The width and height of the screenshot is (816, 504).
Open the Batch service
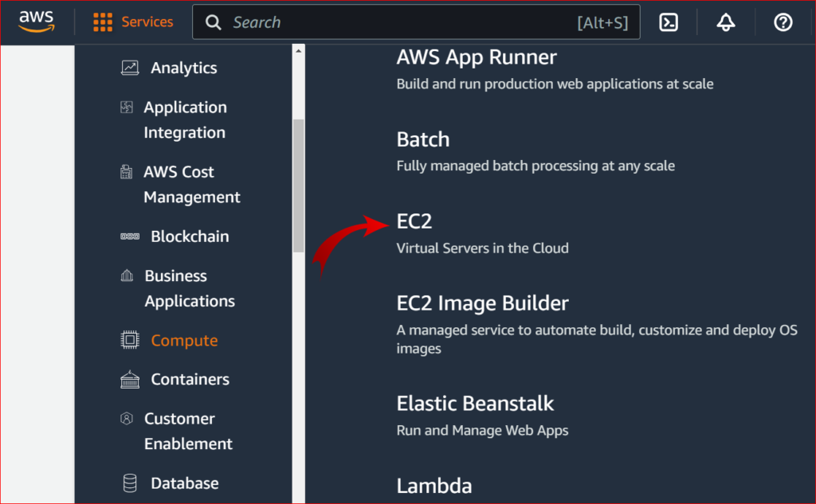click(422, 139)
